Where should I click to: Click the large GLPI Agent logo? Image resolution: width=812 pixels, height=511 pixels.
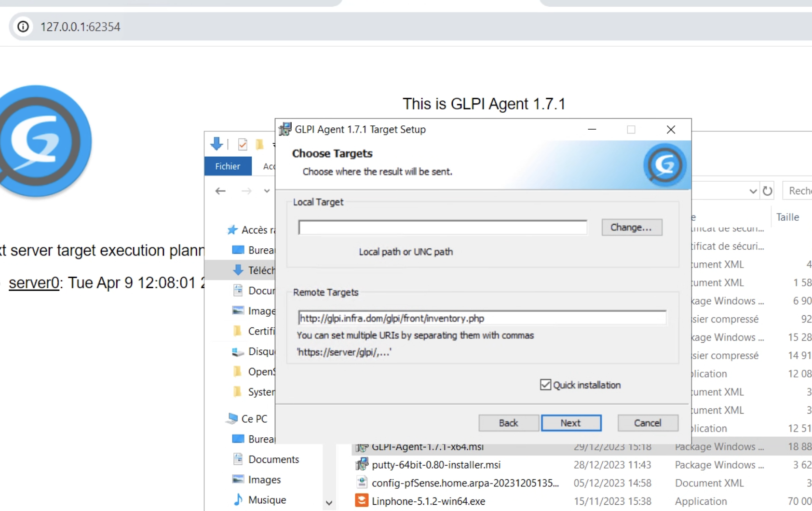[x=44, y=141]
